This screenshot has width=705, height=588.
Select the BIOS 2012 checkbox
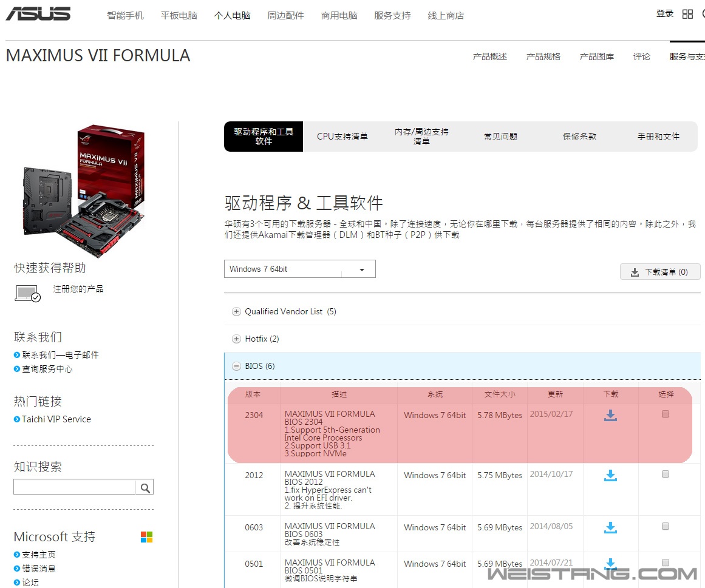tap(666, 474)
